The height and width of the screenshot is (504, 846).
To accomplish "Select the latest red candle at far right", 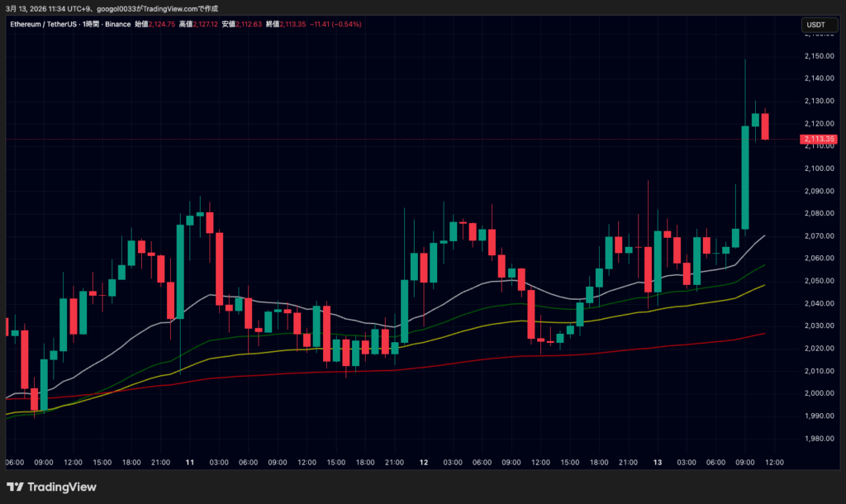I will [x=766, y=126].
